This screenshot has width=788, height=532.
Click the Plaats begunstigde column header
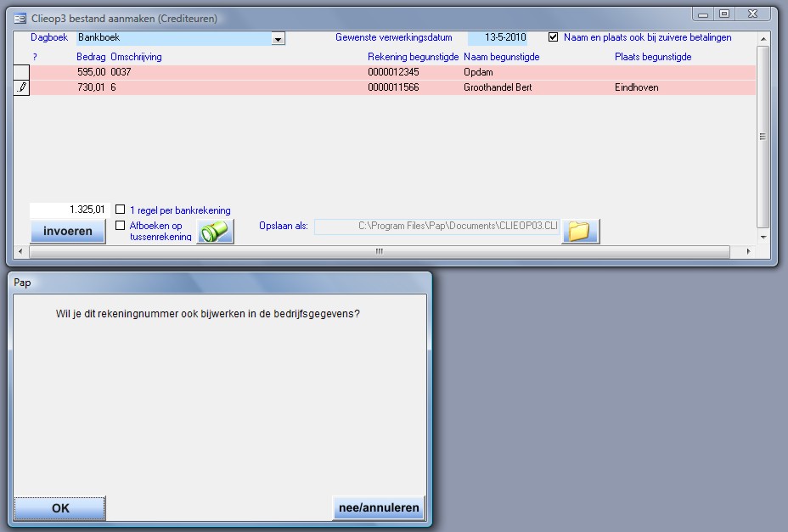(653, 57)
